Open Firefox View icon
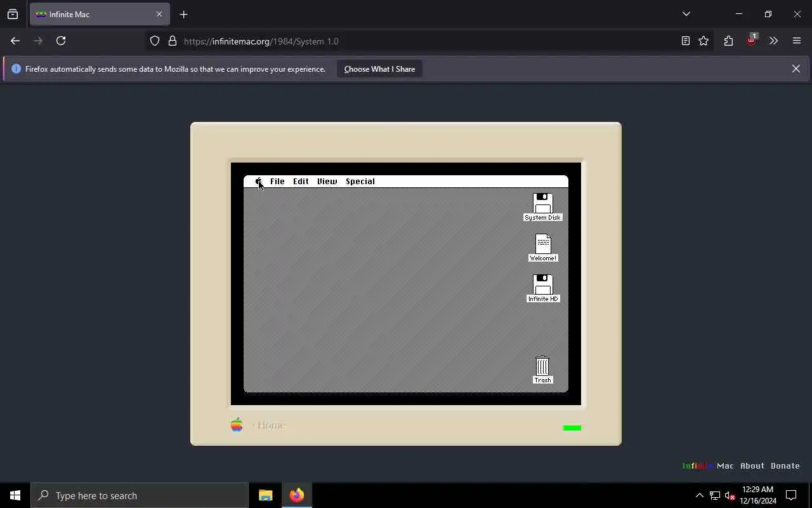This screenshot has width=812, height=508. [13, 14]
